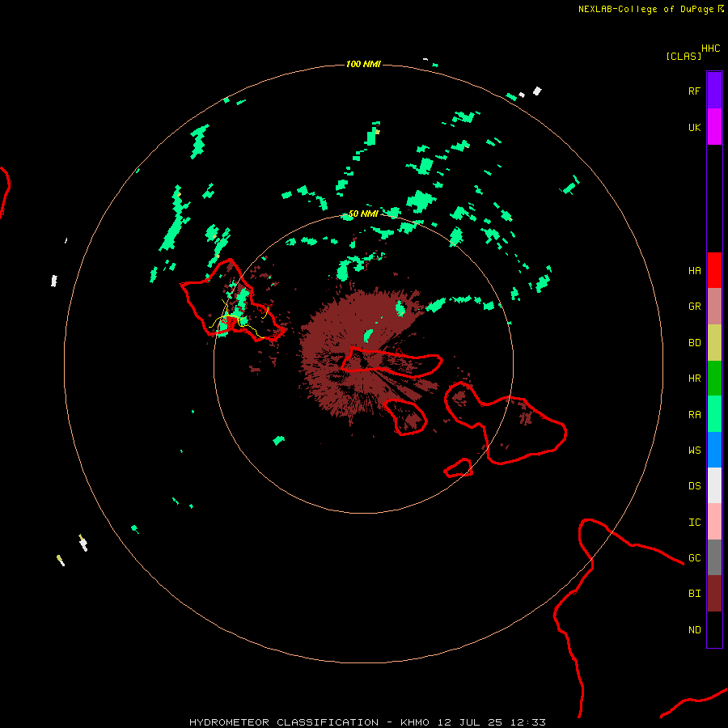This screenshot has height=728, width=728.
Task: Click the KHMO station identifier
Action: coord(415,722)
